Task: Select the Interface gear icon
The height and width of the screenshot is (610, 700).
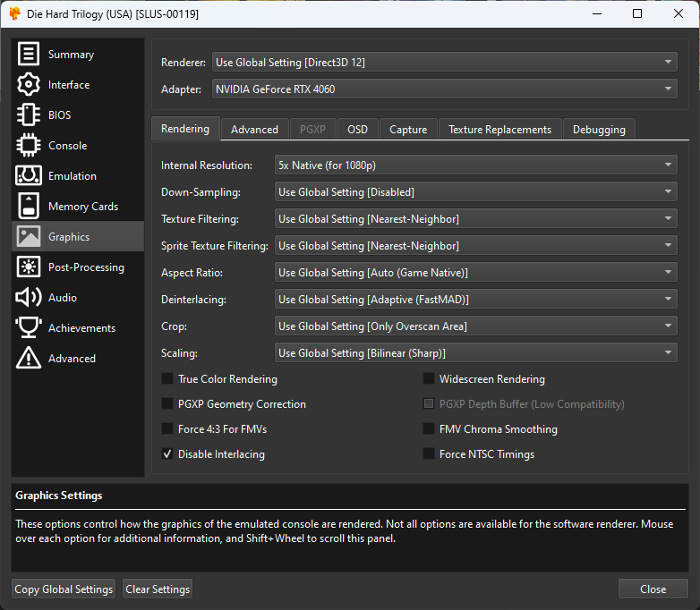Action: (29, 84)
